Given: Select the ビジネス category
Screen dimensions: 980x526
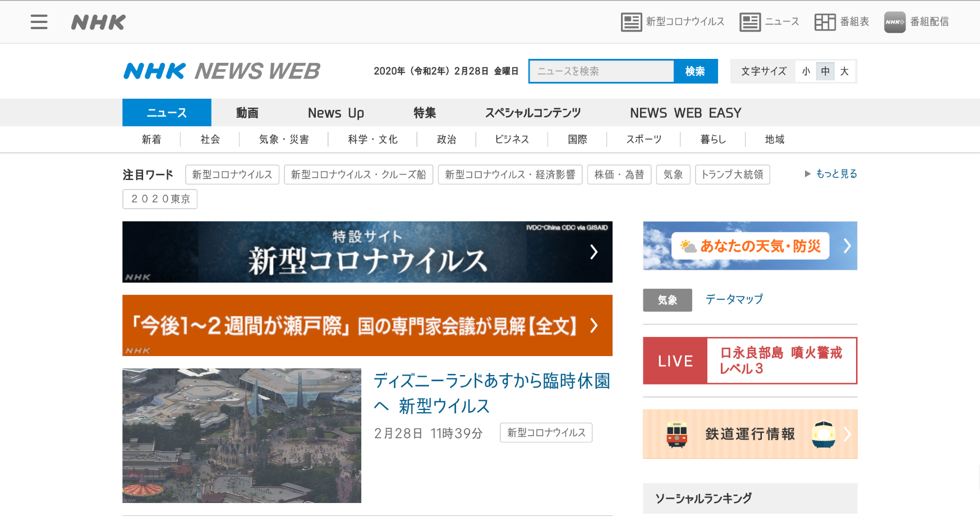Looking at the screenshot, I should pyautogui.click(x=512, y=139).
